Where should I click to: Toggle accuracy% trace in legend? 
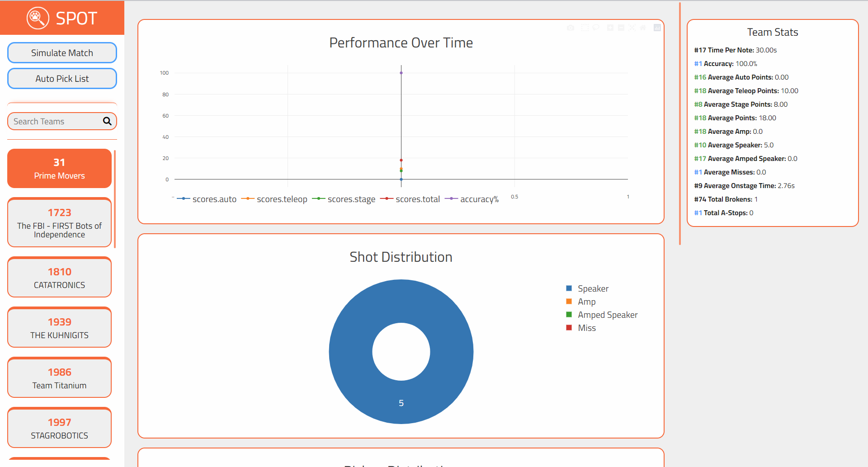(472, 199)
